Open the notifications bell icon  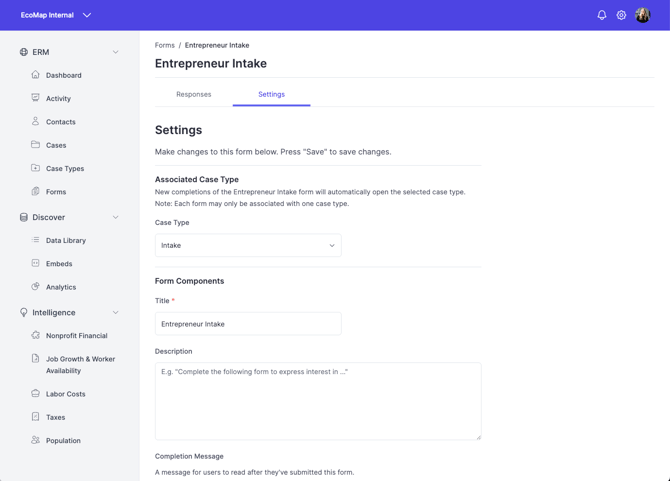click(602, 15)
